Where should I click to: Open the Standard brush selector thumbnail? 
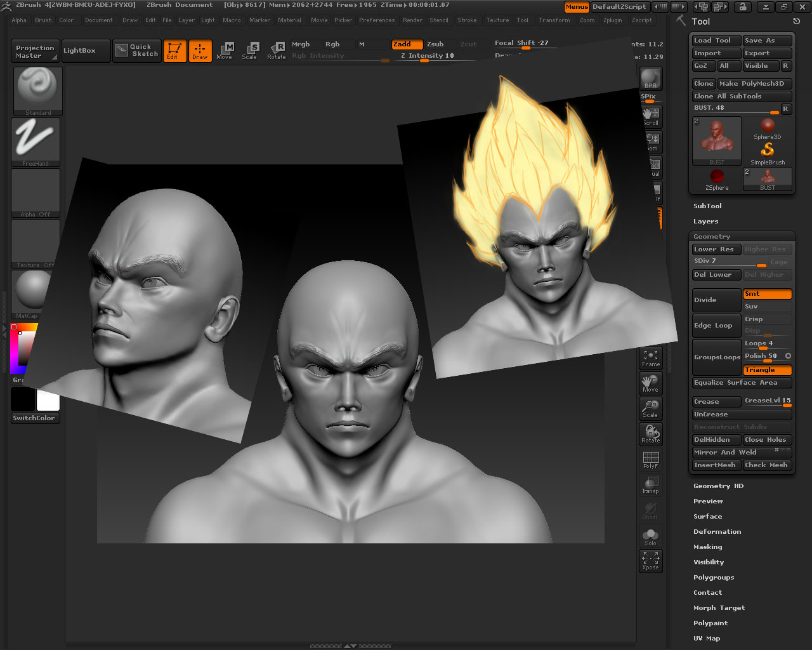pyautogui.click(x=38, y=91)
